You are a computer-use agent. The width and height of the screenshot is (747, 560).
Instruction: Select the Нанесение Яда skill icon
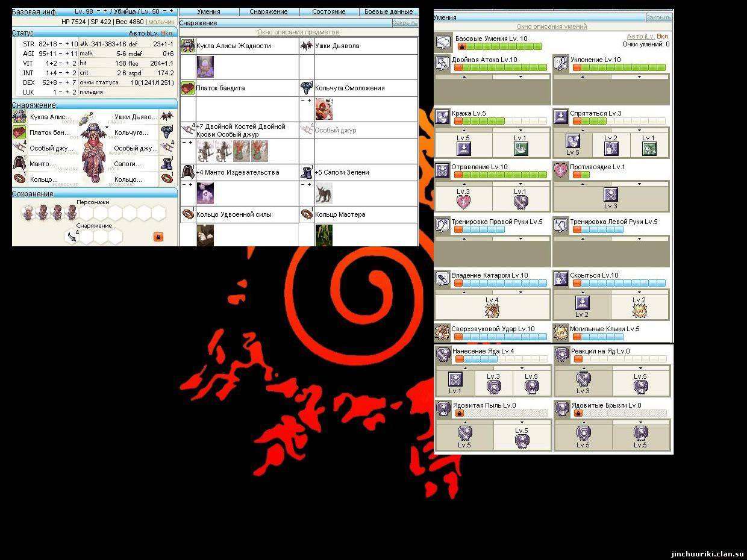(443, 355)
